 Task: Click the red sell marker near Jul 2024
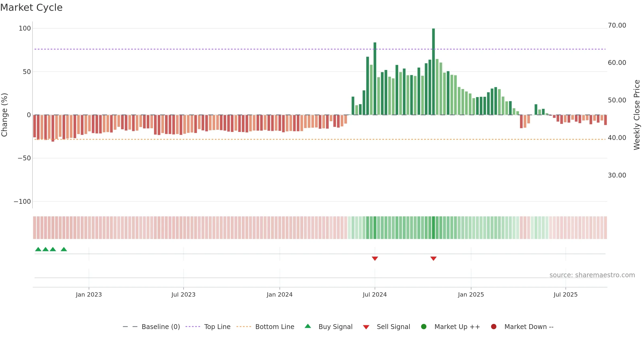click(x=375, y=258)
